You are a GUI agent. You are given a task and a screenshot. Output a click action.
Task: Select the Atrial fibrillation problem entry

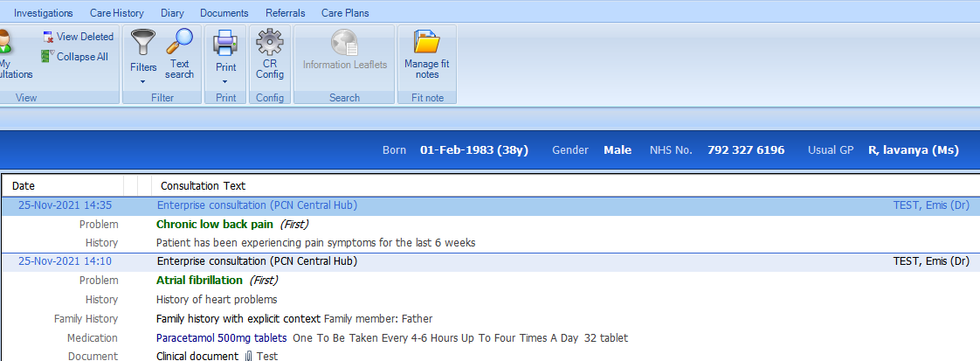pos(199,281)
